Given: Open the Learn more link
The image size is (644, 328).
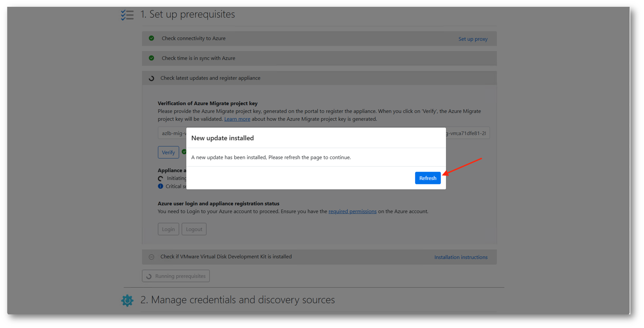Looking at the screenshot, I should point(237,119).
